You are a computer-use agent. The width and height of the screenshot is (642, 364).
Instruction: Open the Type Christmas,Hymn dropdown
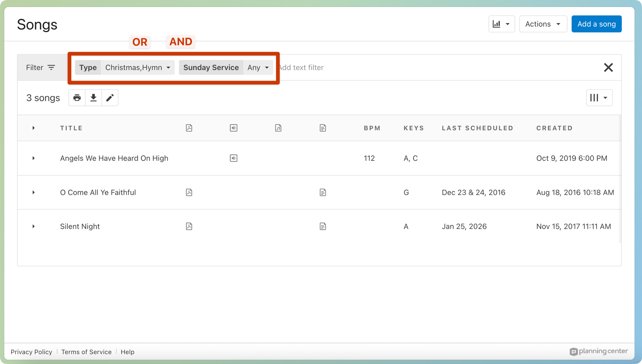click(138, 67)
